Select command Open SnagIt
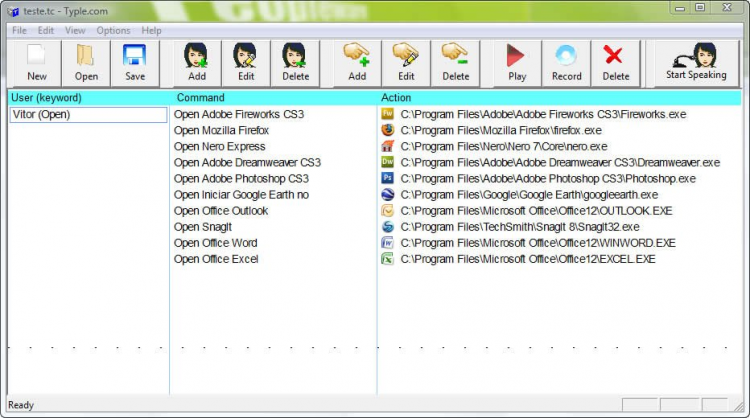Image resolution: width=750 pixels, height=418 pixels. (203, 227)
